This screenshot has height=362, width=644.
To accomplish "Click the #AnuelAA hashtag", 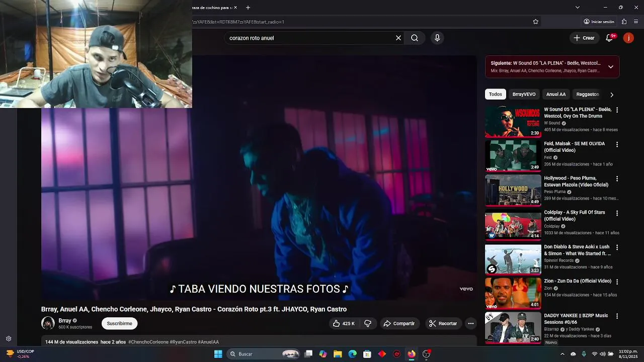I will tap(208, 342).
